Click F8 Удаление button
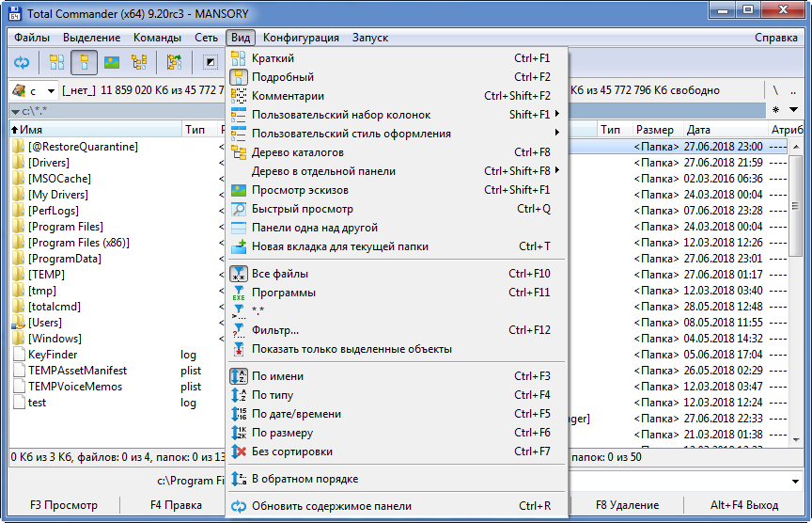This screenshot has height=523, width=812. point(627,505)
